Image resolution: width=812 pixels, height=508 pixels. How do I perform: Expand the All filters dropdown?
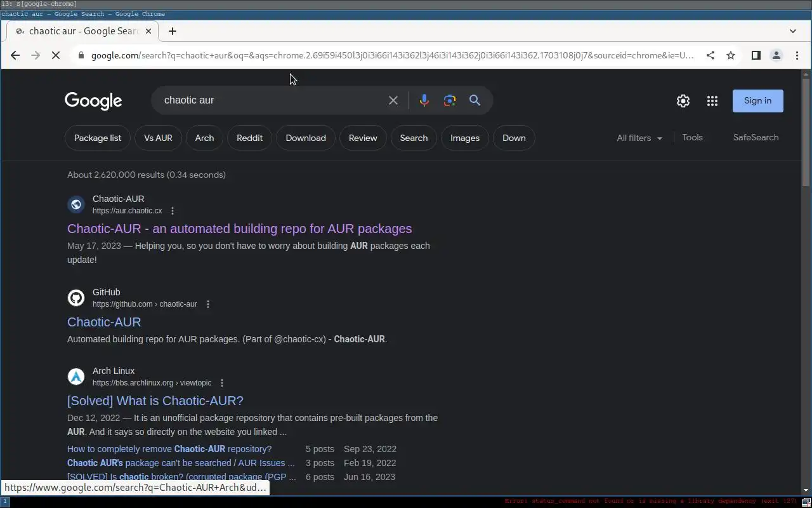point(639,138)
